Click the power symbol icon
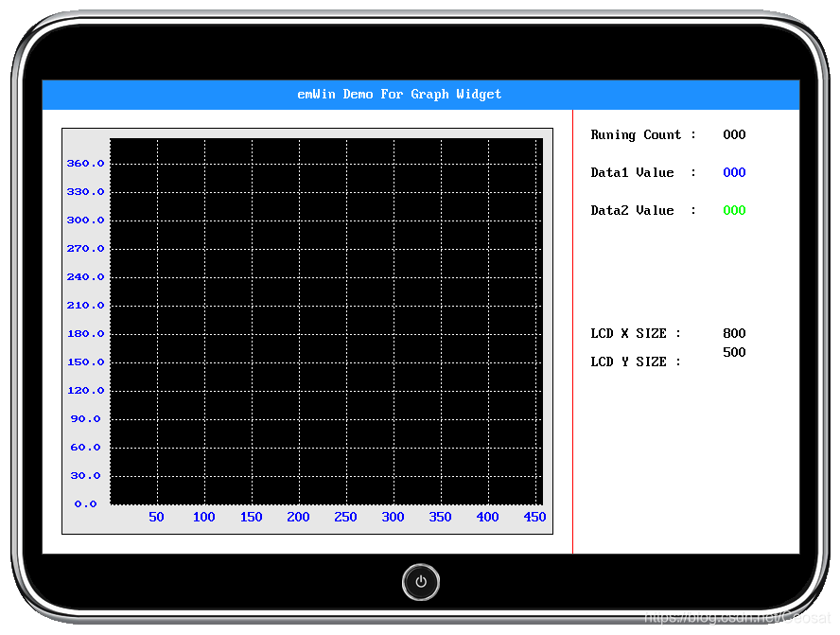840x635 pixels. [421, 582]
